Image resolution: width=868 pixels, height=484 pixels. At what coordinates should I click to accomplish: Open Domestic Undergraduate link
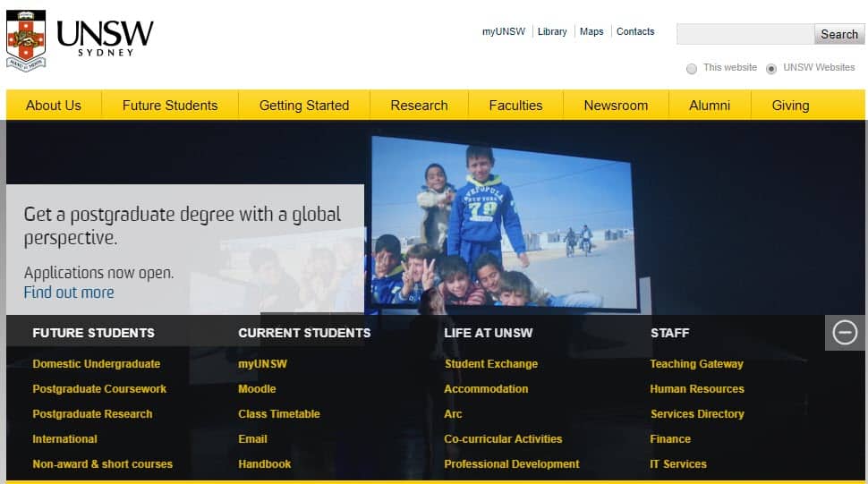97,364
